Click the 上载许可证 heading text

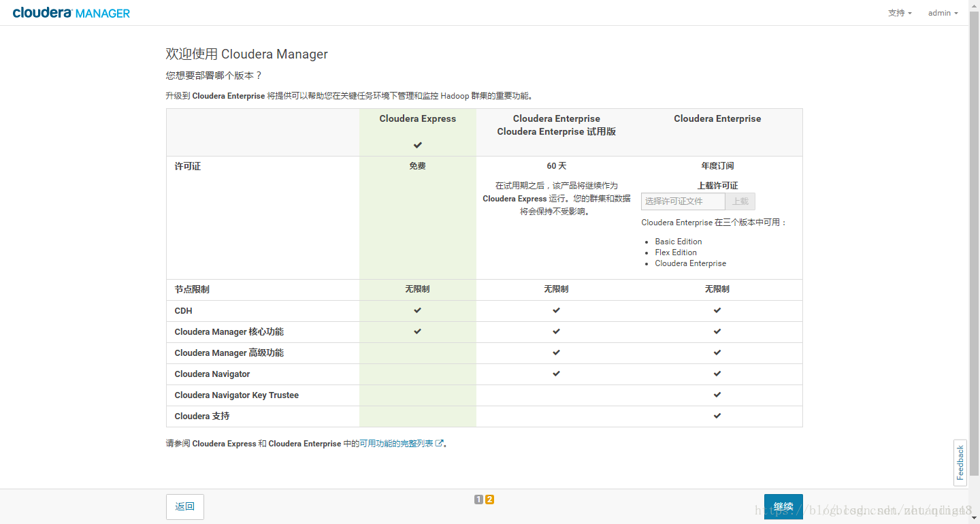[x=717, y=186]
